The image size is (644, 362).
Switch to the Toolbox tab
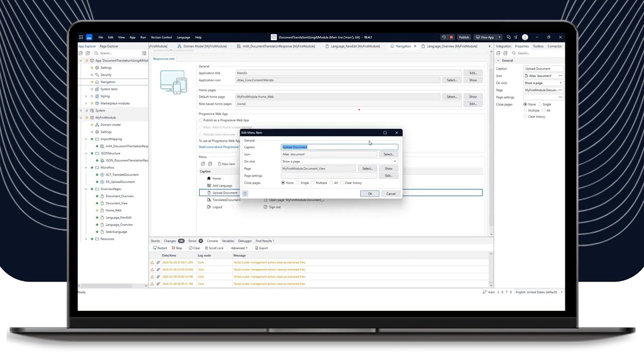[538, 46]
